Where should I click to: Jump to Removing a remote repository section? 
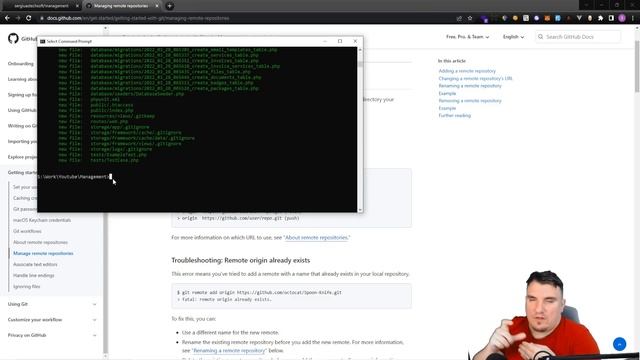[470, 100]
